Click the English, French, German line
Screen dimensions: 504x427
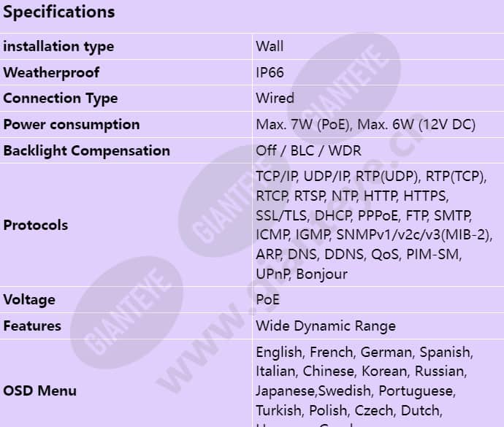click(x=364, y=353)
